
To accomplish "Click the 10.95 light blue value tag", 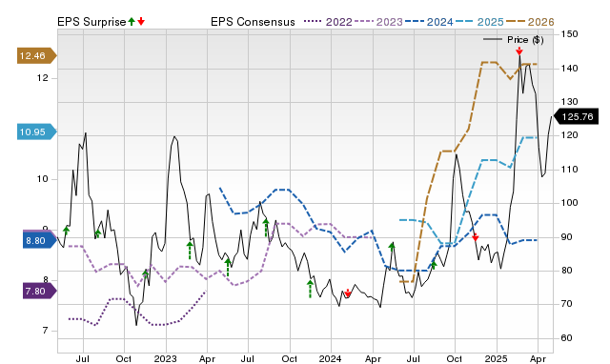I will point(36,131).
